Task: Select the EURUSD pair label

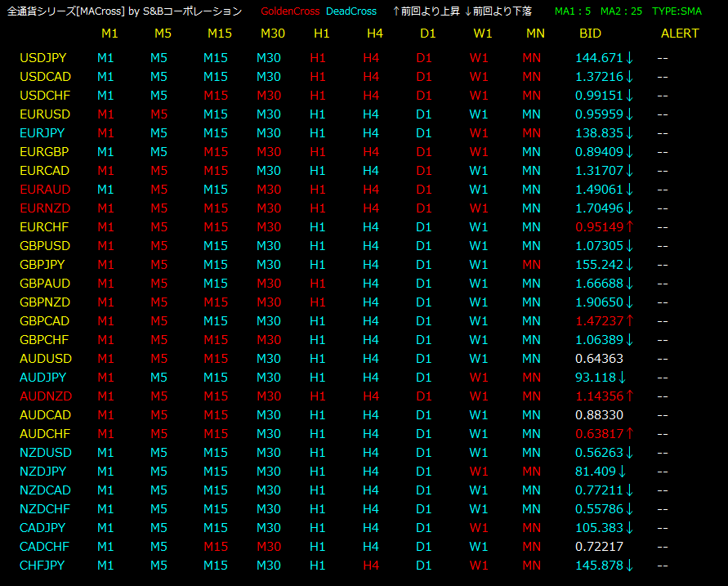Action: tap(45, 114)
